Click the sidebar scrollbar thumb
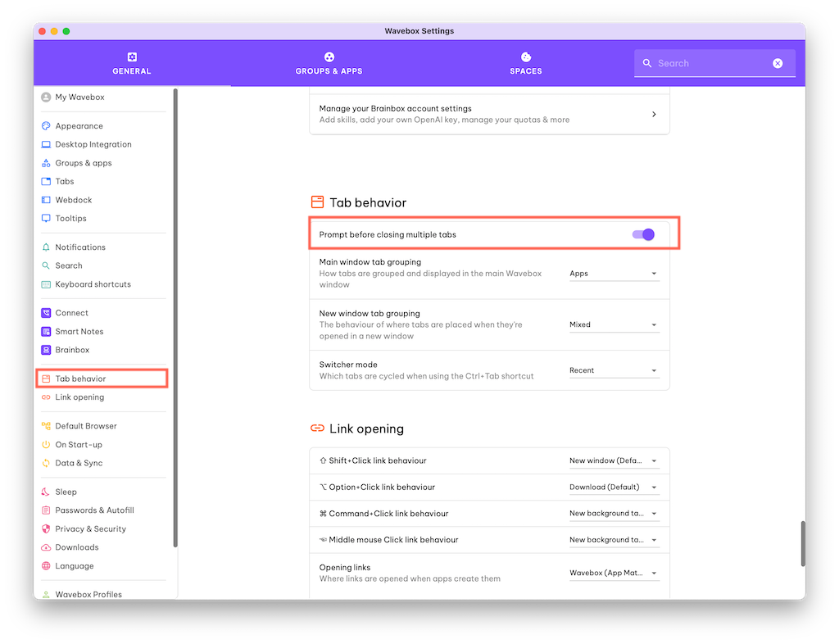The width and height of the screenshot is (839, 644). click(x=175, y=318)
